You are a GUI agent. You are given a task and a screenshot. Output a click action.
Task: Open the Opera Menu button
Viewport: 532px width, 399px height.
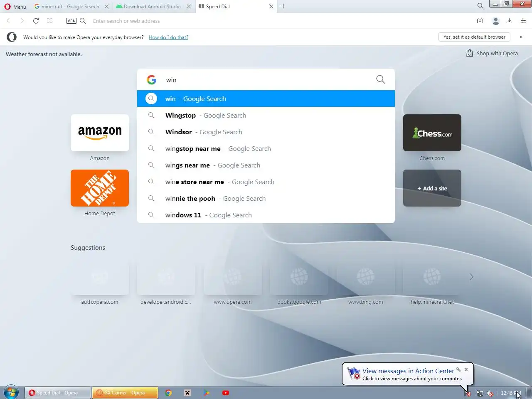pyautogui.click(x=15, y=7)
